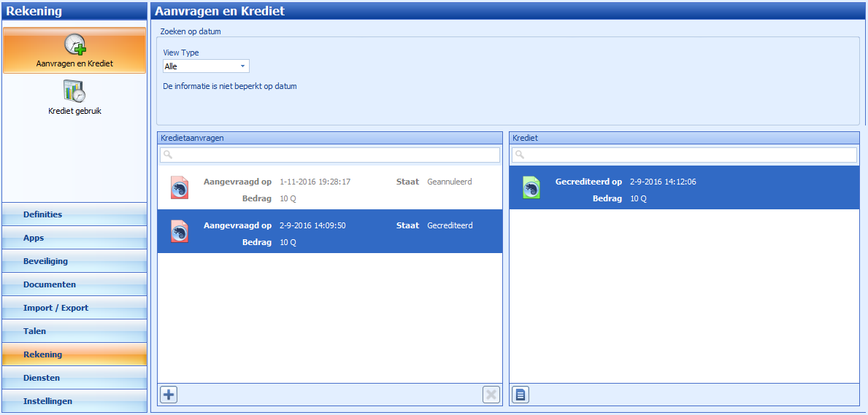Viewport: 868px width, 415px height.
Task: Open the Krediet gebruik chart icon
Action: [74, 91]
